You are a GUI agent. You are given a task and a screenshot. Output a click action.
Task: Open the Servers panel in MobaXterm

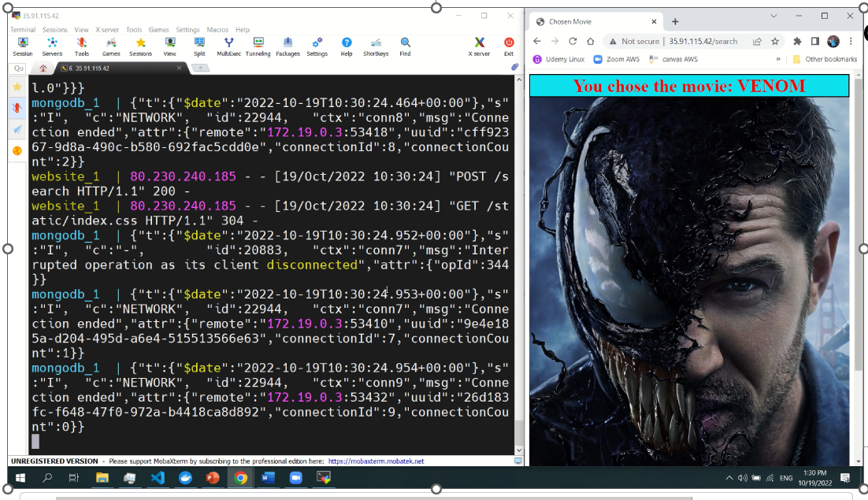tap(52, 43)
